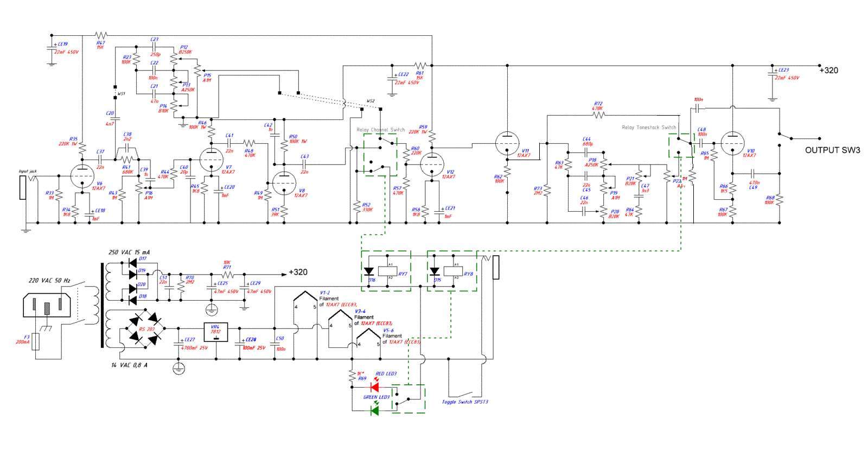Screen dimensions: 868x469
Task: Click the RY8 relay coil symbol
Action: [x=452, y=271]
